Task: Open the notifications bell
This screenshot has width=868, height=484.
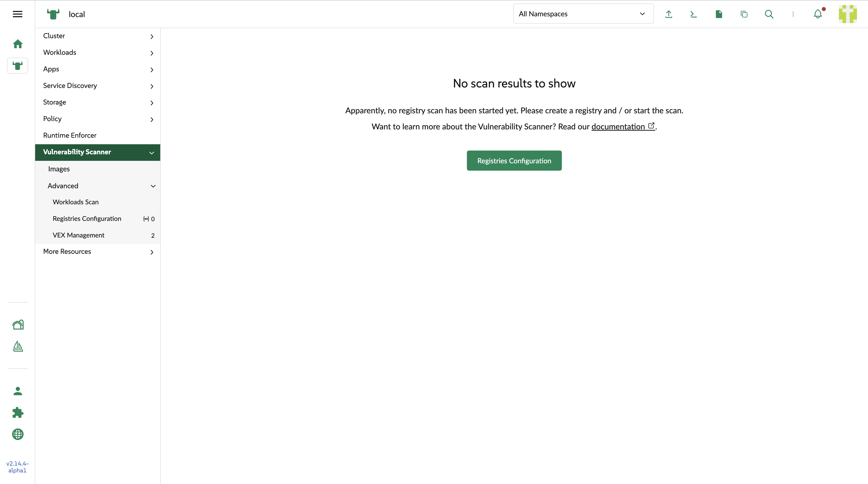Action: pyautogui.click(x=818, y=14)
